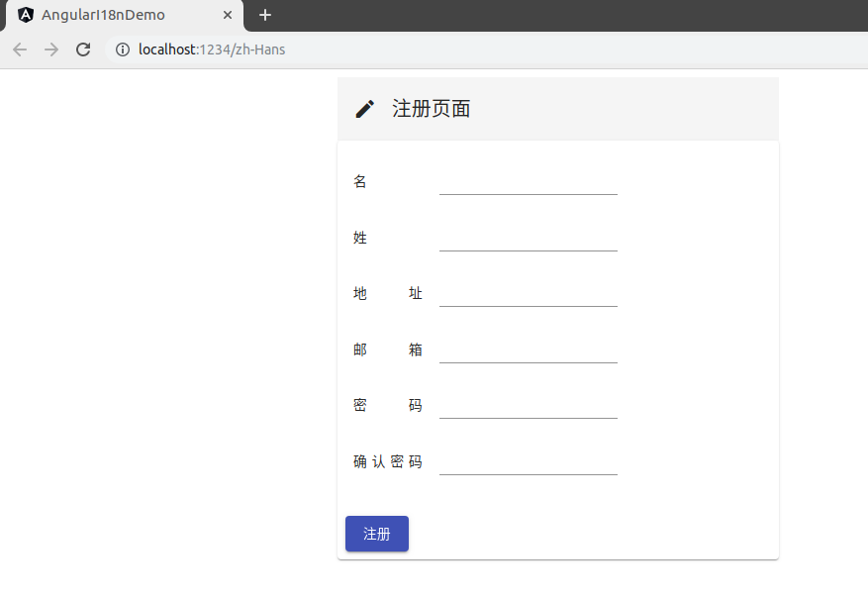Click the 姓 last name input field

(x=528, y=246)
